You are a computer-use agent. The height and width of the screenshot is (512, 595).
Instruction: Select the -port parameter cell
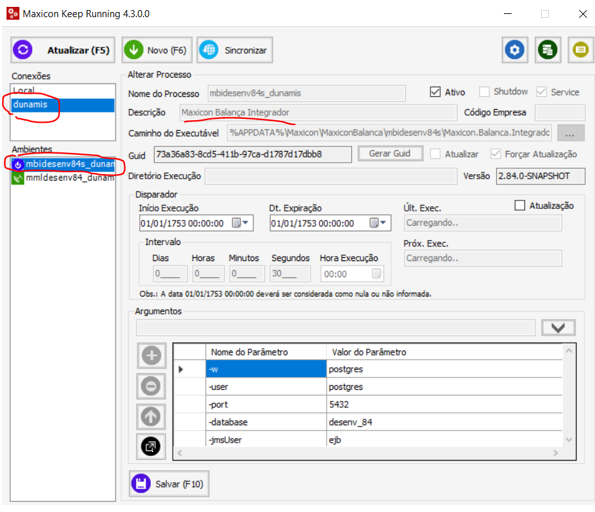click(x=266, y=405)
